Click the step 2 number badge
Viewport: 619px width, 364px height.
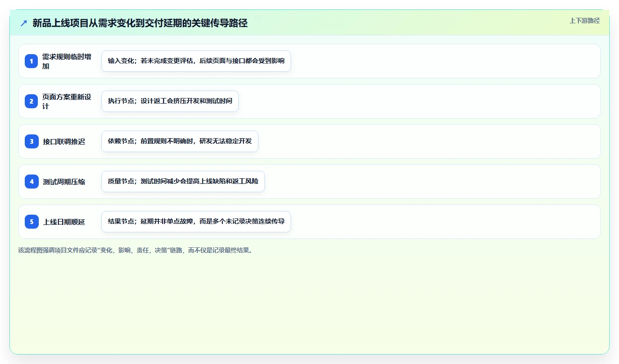coord(32,101)
